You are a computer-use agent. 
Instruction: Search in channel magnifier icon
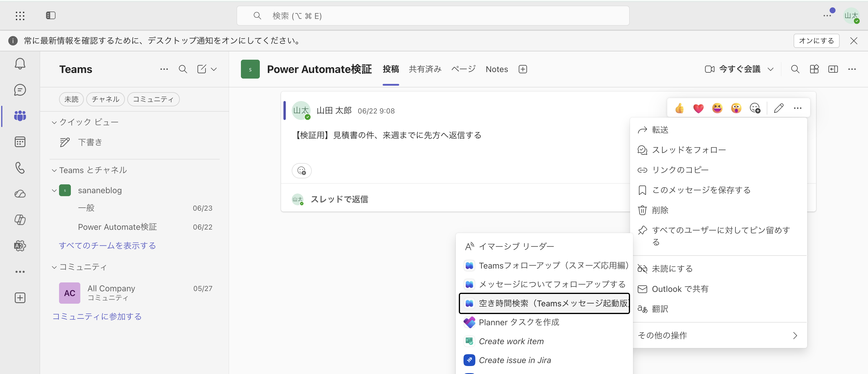[x=795, y=69]
